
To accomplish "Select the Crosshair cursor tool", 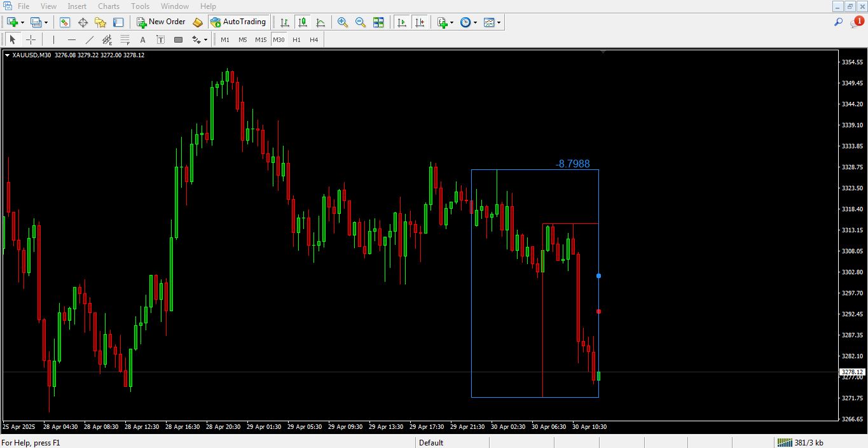I will click(x=31, y=39).
